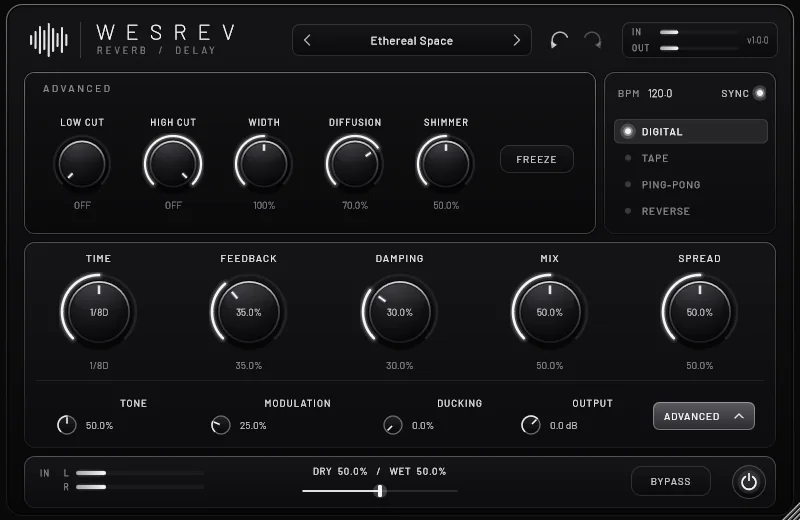Go to the next preset with right arrow
This screenshot has height=520, width=800.
tap(516, 40)
